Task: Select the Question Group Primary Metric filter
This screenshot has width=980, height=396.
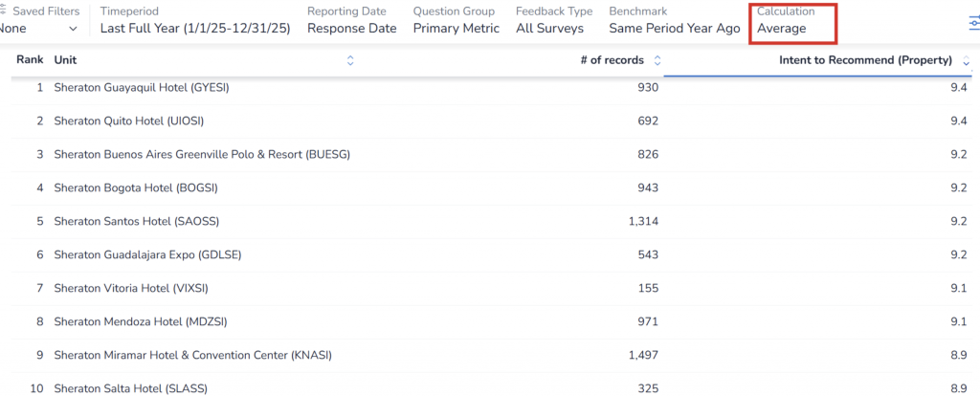Action: click(456, 29)
